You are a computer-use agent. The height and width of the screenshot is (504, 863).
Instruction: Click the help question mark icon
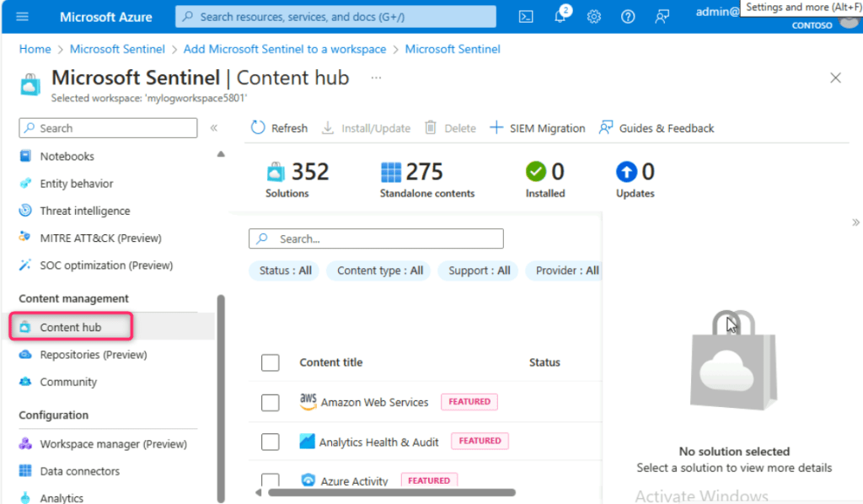coord(627,17)
